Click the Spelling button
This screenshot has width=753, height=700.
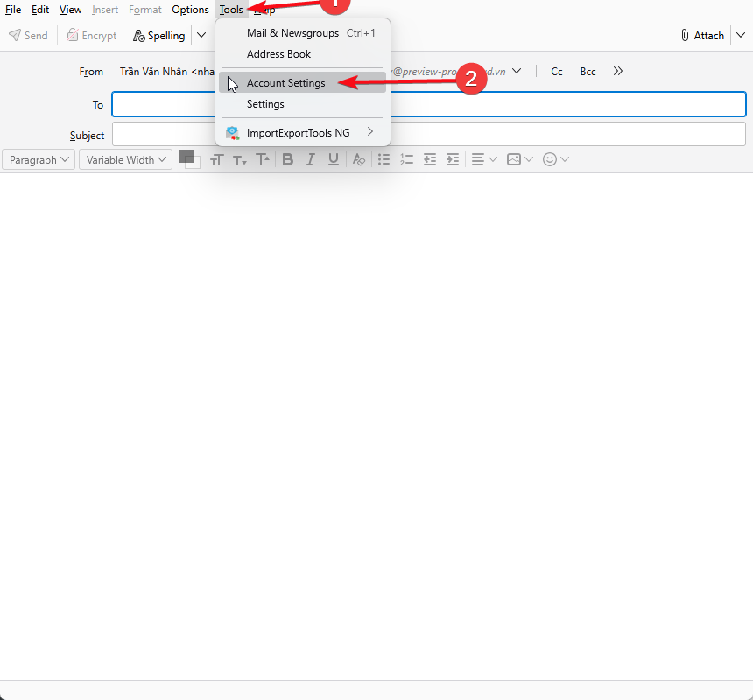pos(159,36)
